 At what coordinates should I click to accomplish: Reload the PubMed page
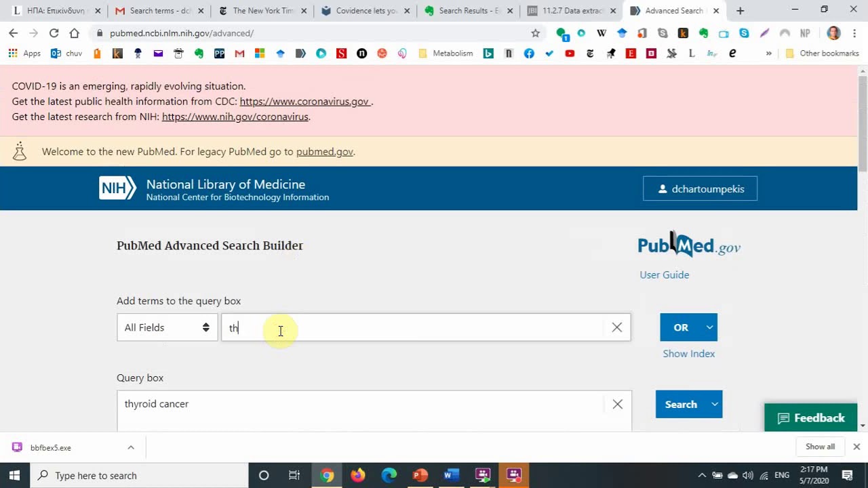54,33
